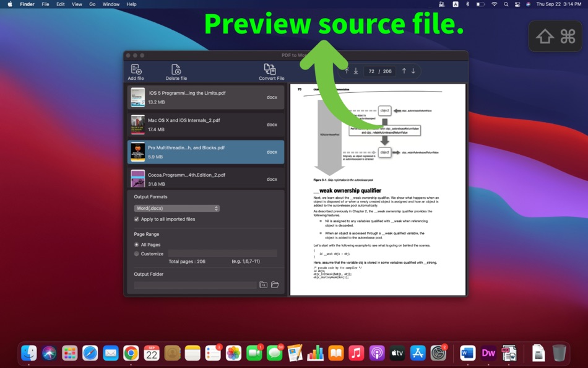Image resolution: width=588 pixels, height=368 pixels.
Task: Select iOS 5 Programming PDF file row
Action: pyautogui.click(x=206, y=97)
